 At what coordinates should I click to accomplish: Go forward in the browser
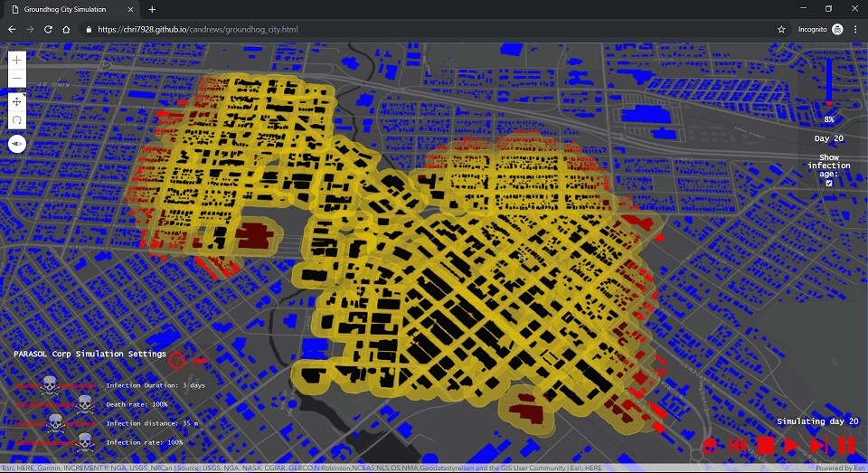30,29
